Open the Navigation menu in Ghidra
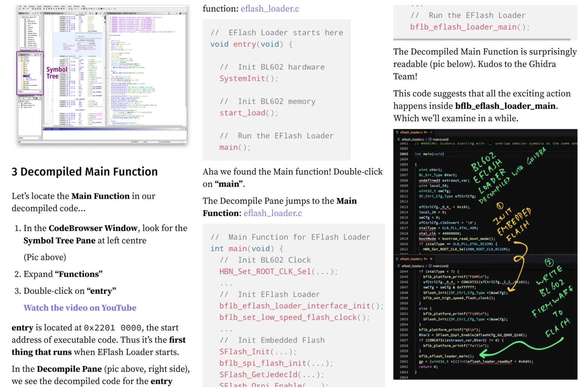588x392 pixels. [47, 6]
